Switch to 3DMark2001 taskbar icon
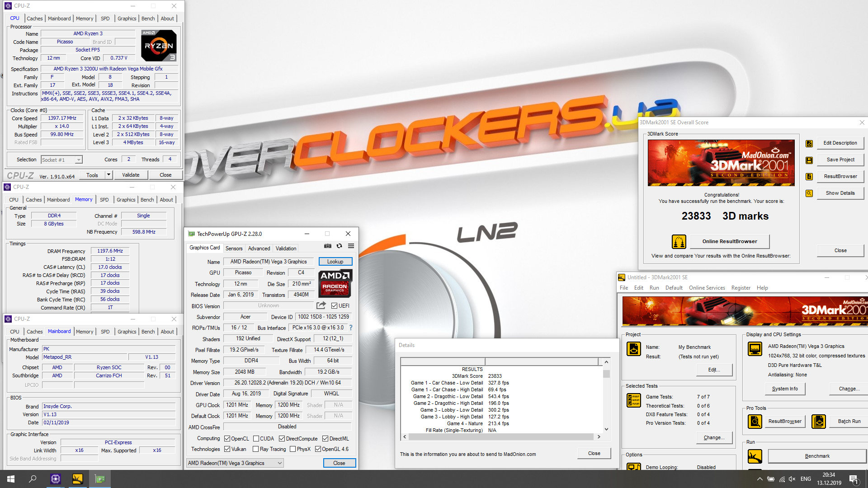Screen dimensions: 868x488 78,479
